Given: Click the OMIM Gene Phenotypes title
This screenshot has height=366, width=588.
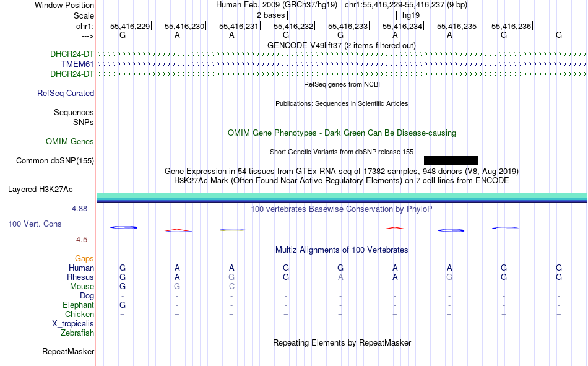Looking at the screenshot, I should [342, 133].
